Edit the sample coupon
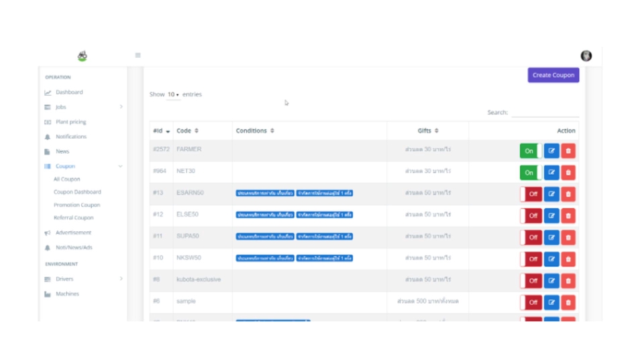The height and width of the screenshot is (362, 644). 551,302
